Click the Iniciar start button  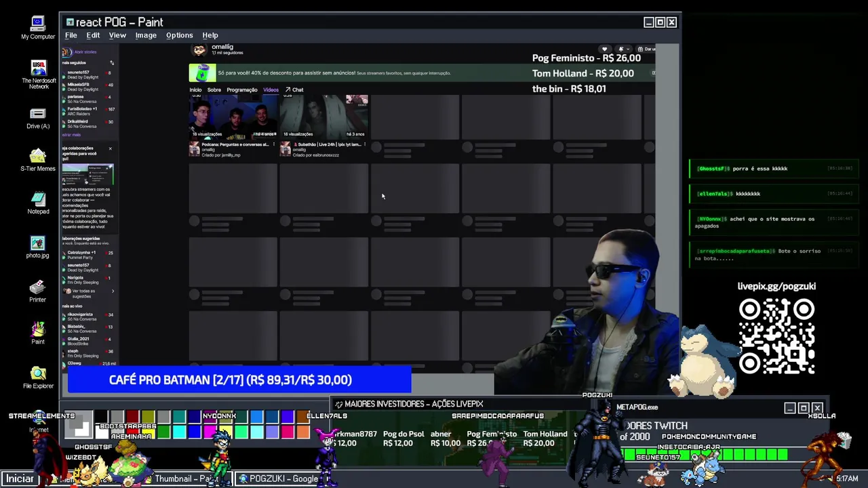pyautogui.click(x=20, y=479)
